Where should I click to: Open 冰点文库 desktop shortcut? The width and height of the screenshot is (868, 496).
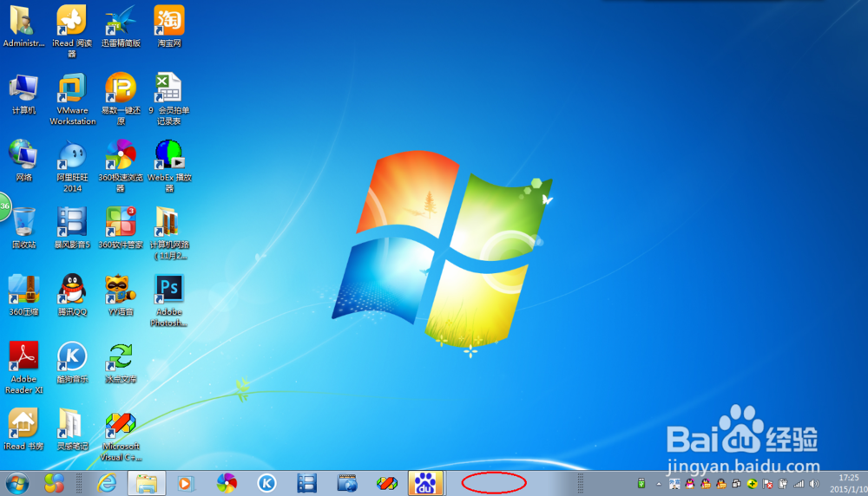pos(121,362)
